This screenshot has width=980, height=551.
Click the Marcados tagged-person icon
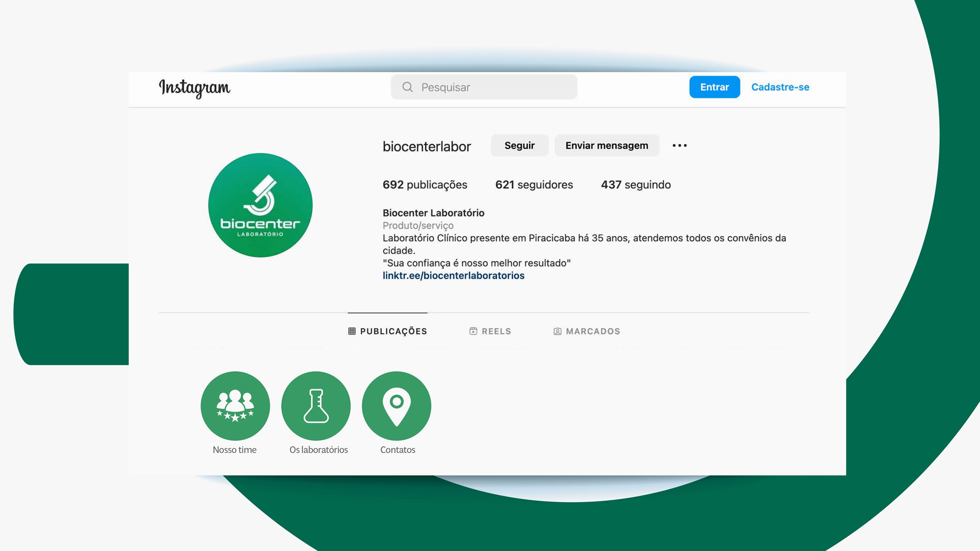pos(557,331)
